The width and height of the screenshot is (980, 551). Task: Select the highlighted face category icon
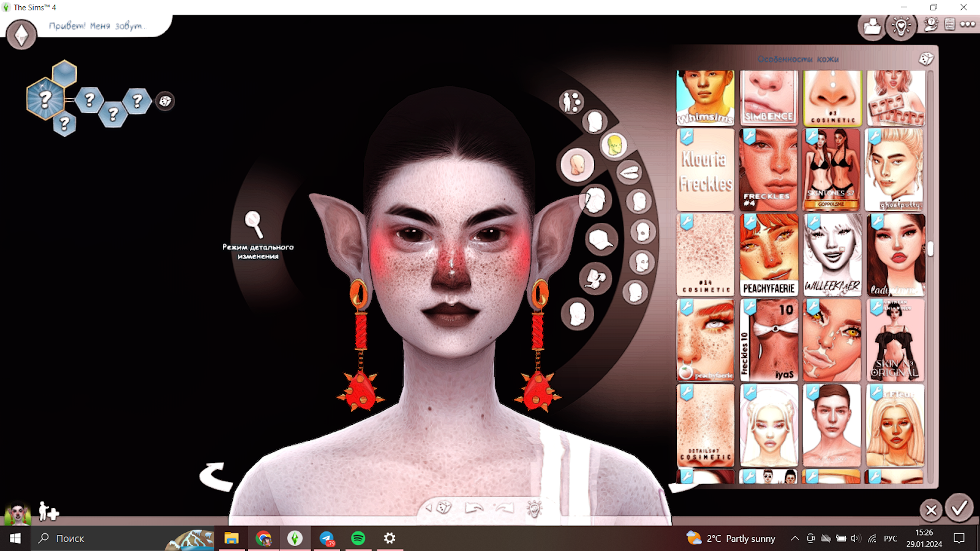click(x=577, y=165)
